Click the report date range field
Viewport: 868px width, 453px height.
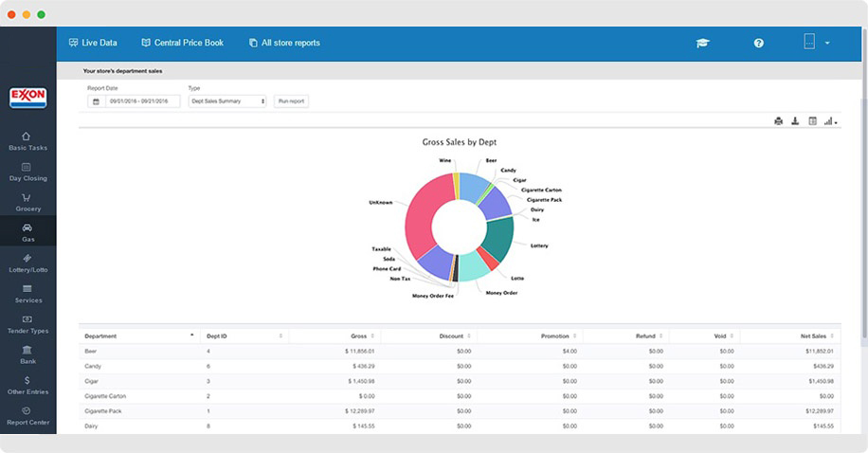click(142, 101)
